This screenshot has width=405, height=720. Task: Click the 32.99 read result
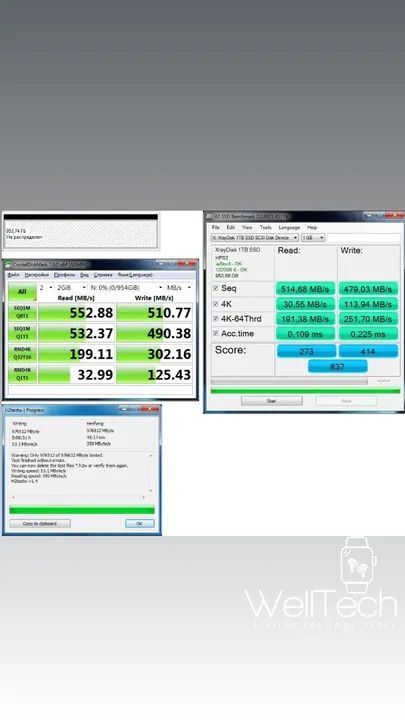point(76,374)
